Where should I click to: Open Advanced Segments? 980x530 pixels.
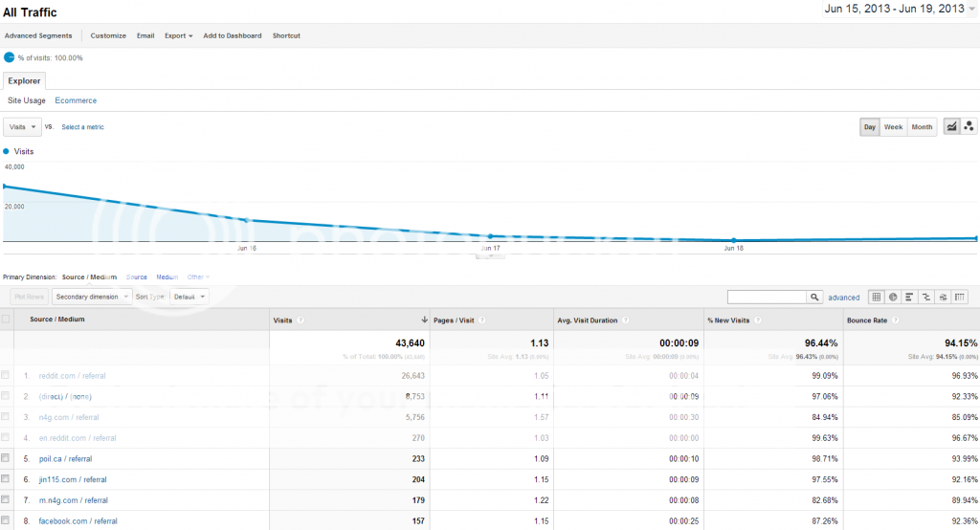pos(38,35)
